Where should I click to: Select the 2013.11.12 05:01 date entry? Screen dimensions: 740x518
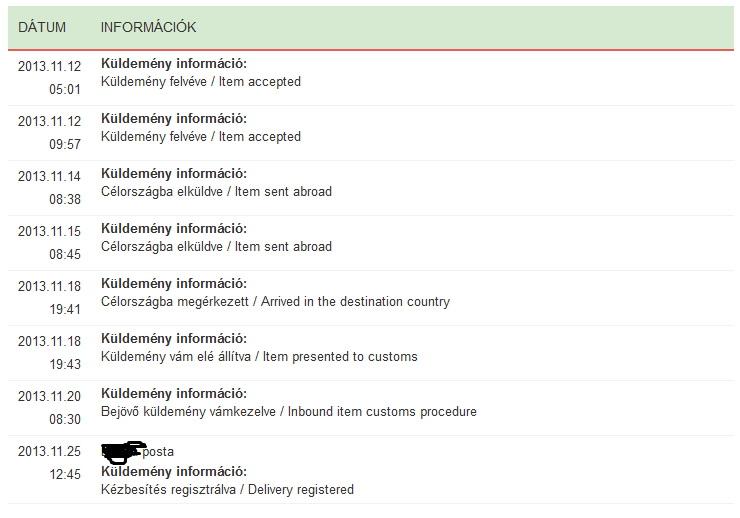pos(50,78)
